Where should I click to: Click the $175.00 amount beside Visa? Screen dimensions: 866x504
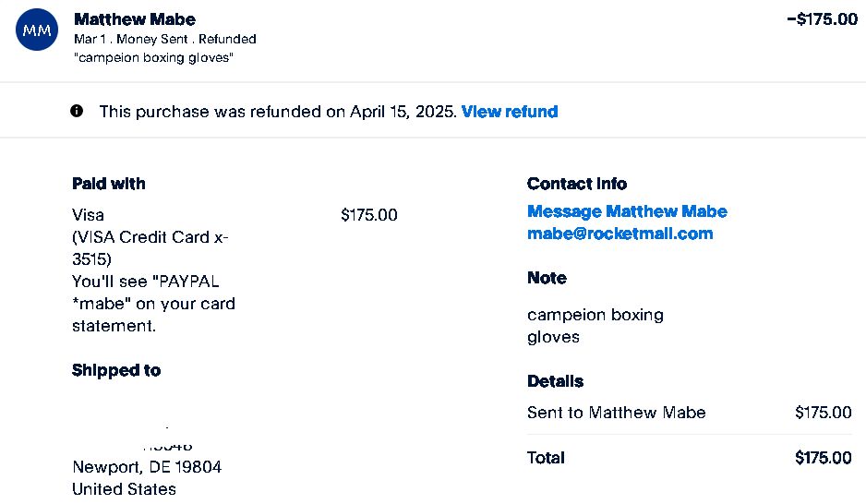point(369,215)
